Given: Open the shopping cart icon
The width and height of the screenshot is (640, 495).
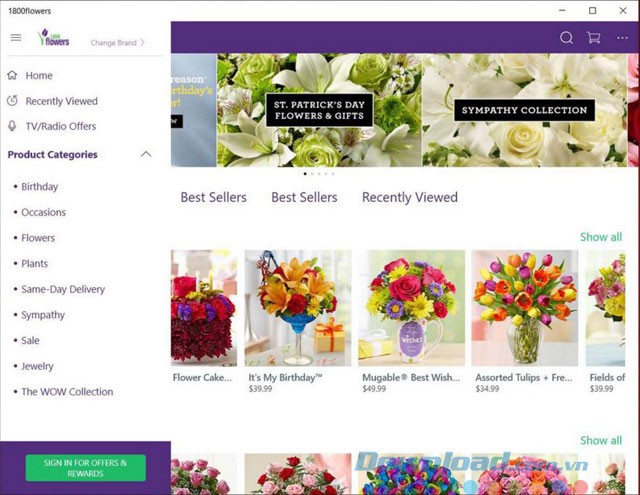Looking at the screenshot, I should pos(594,38).
